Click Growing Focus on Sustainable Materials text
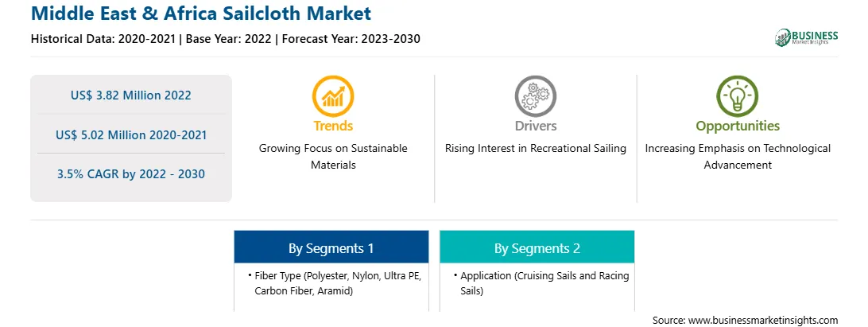868x327 pixels. coord(333,156)
